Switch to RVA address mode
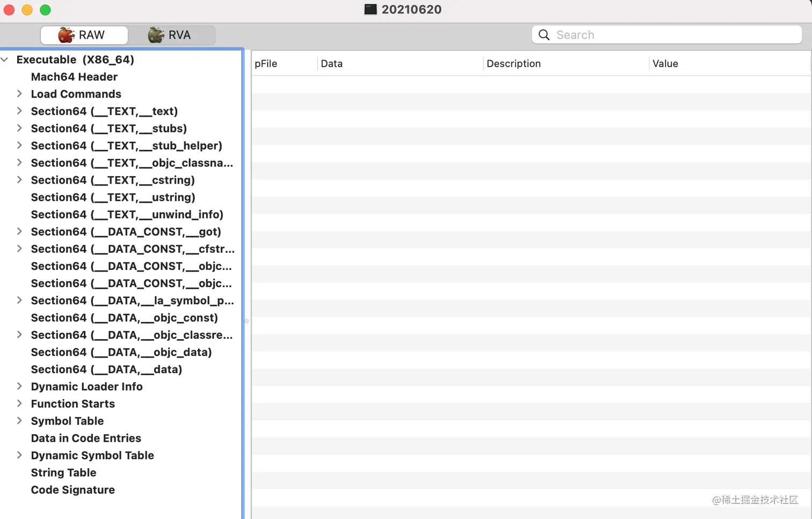812x519 pixels. coord(172,35)
